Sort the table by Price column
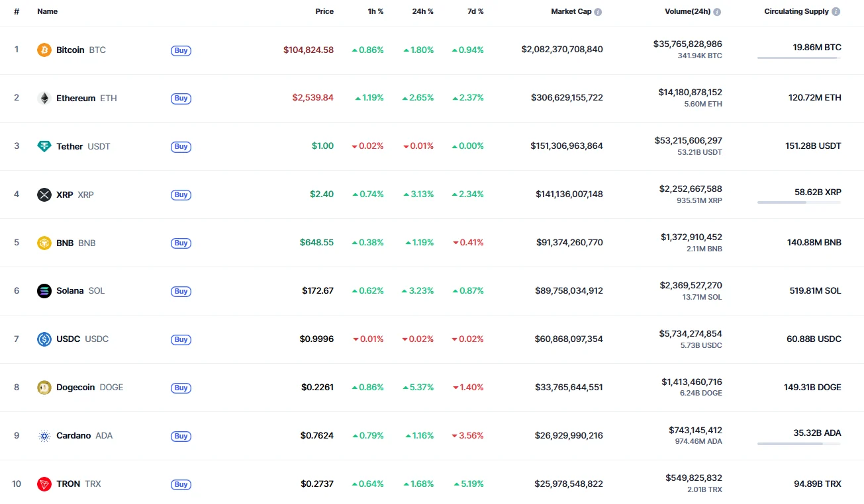The height and width of the screenshot is (504, 864). tap(324, 11)
